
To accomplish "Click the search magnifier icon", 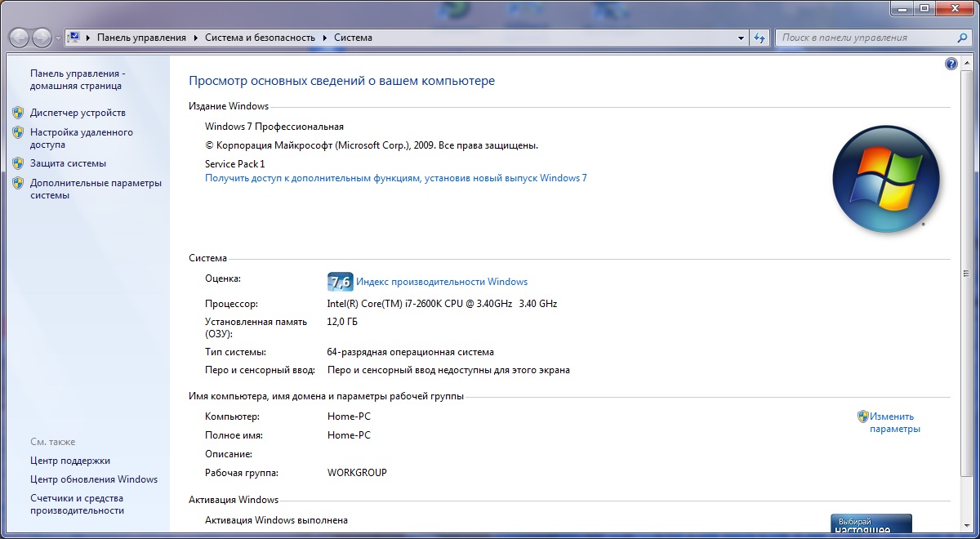I will (962, 38).
